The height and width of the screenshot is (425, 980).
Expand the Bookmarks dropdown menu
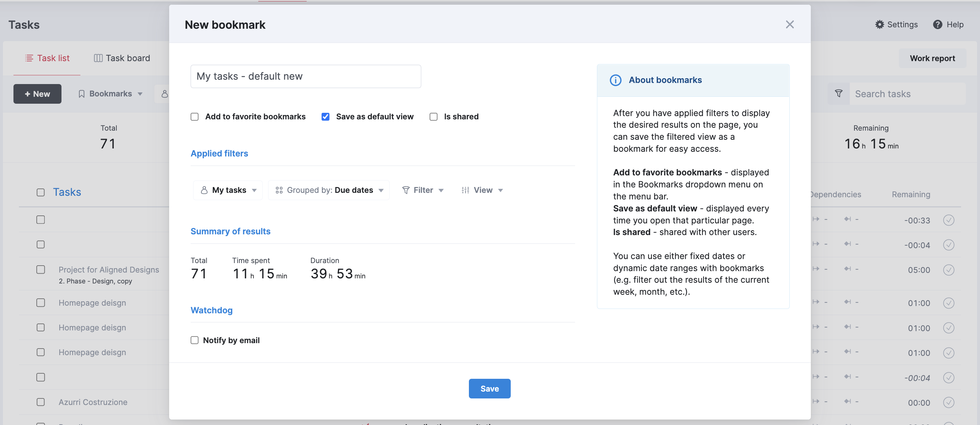110,94
